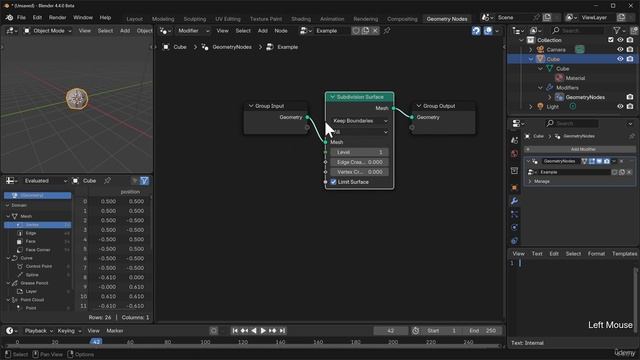640x360 pixels.
Task: Click the Blender logo menu icon
Action: point(9,18)
